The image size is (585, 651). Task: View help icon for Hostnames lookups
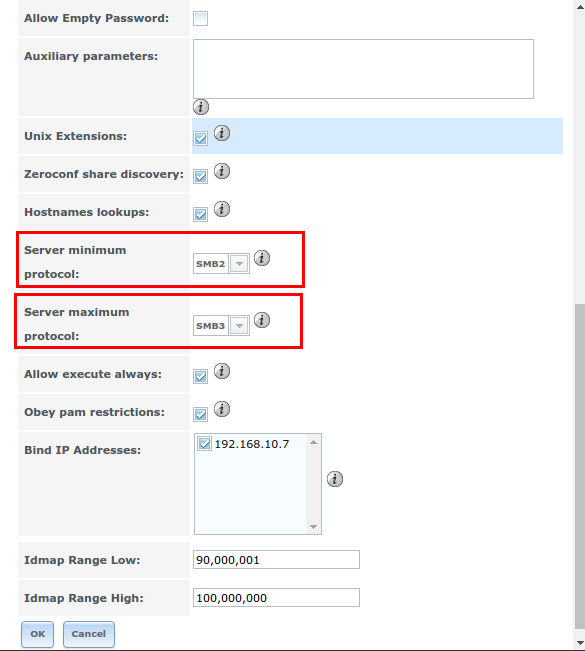(x=222, y=209)
